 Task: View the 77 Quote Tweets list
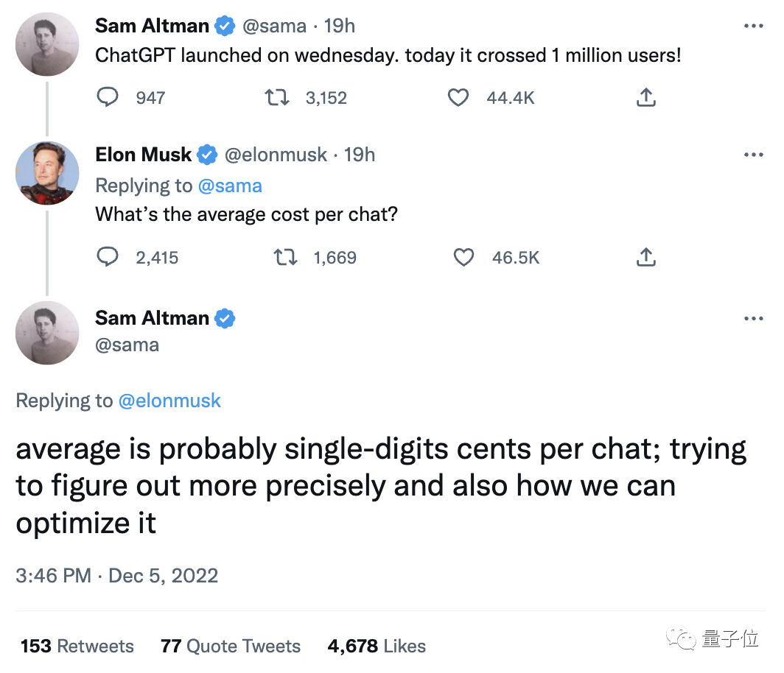[x=231, y=646]
